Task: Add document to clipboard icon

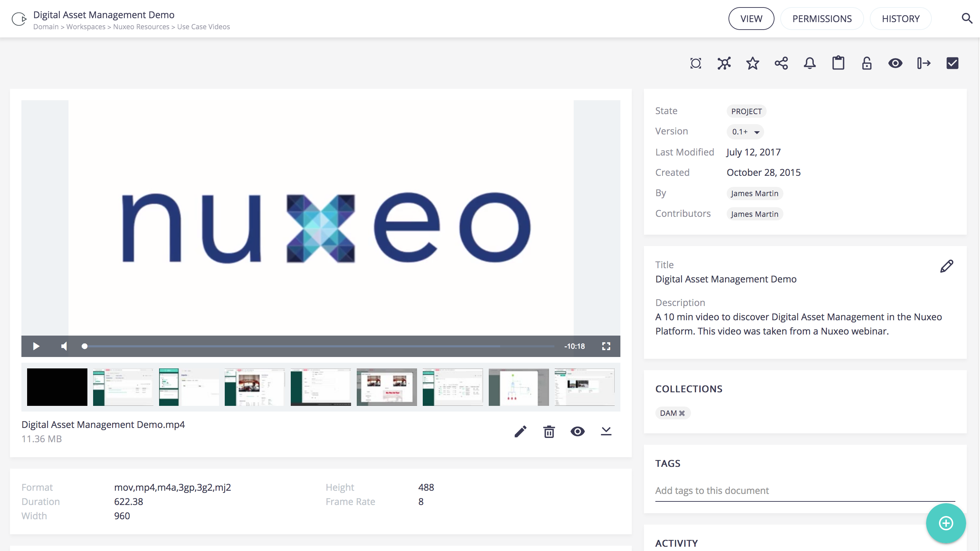Action: point(838,63)
